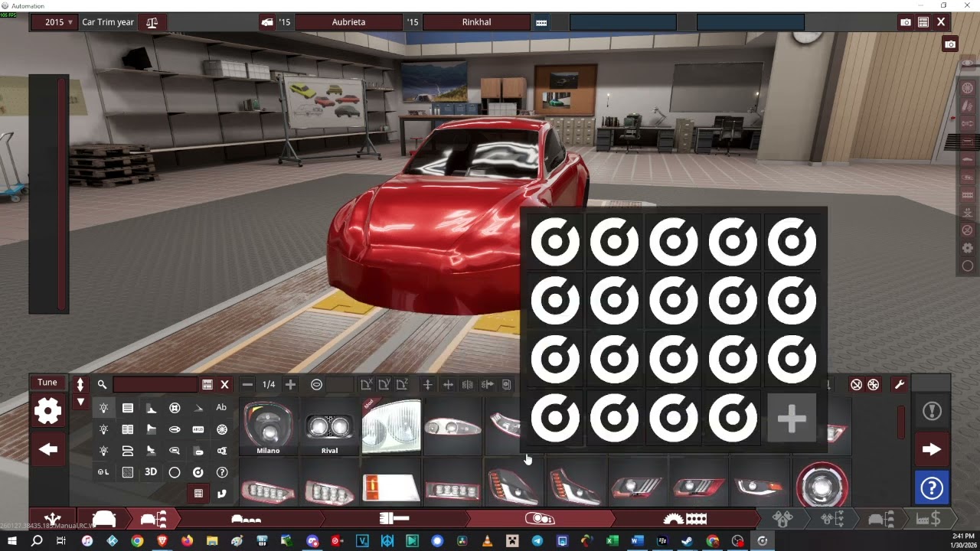Viewport: 980px width, 551px height.
Task: Click the camera icon below the top bar
Action: 950,44
